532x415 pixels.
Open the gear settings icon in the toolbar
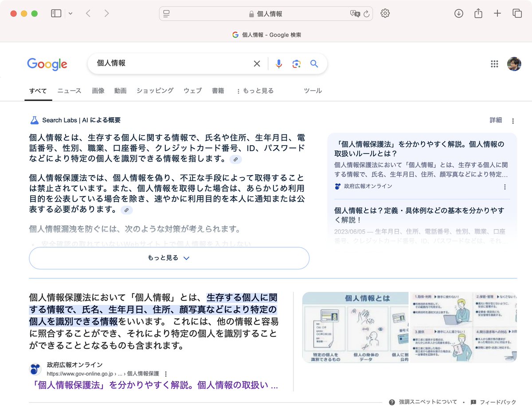(x=385, y=13)
